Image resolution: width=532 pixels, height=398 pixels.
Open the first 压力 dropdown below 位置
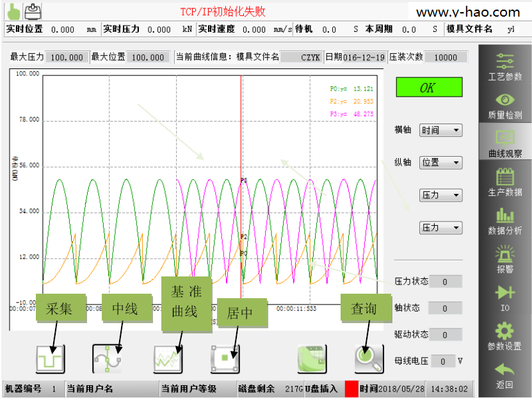(440, 195)
